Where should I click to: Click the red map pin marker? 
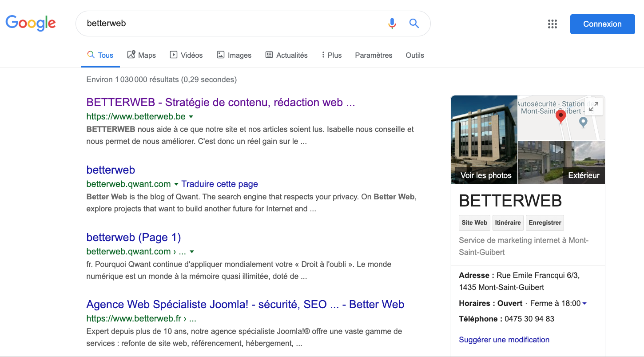561,116
